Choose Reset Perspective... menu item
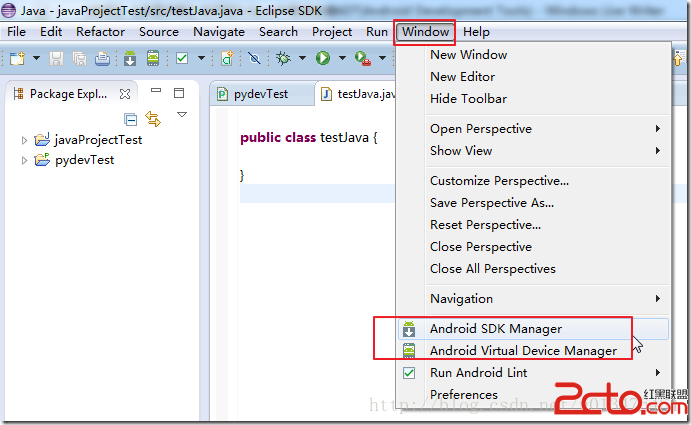 click(x=533, y=225)
